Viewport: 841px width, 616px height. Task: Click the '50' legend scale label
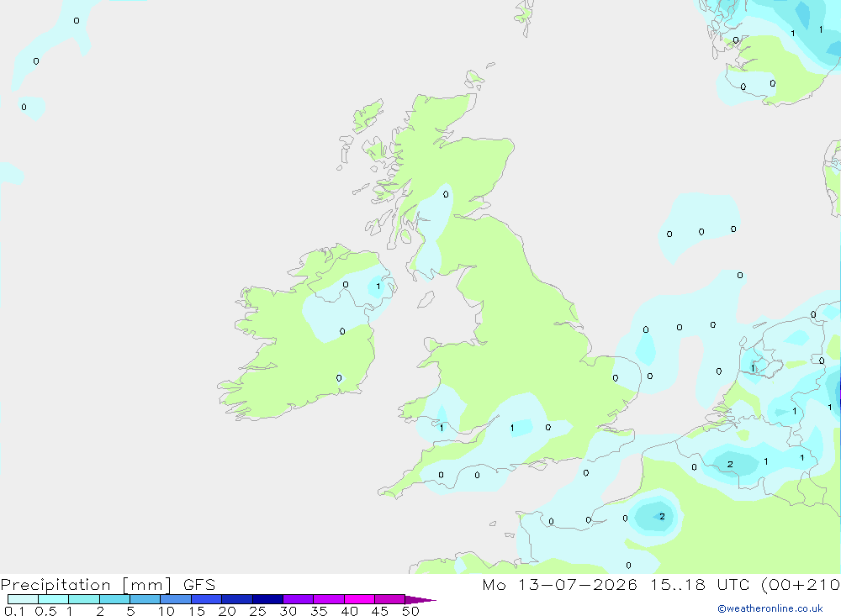(x=410, y=611)
